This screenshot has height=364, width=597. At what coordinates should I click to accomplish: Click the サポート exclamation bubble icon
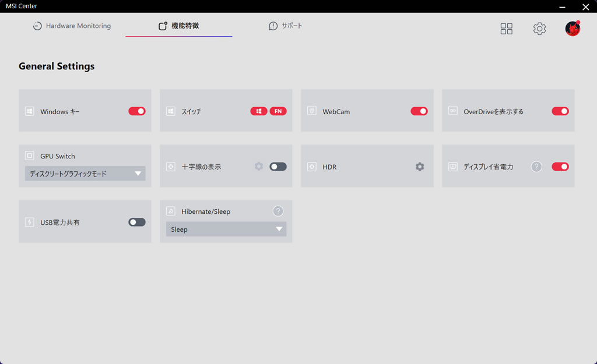(273, 26)
